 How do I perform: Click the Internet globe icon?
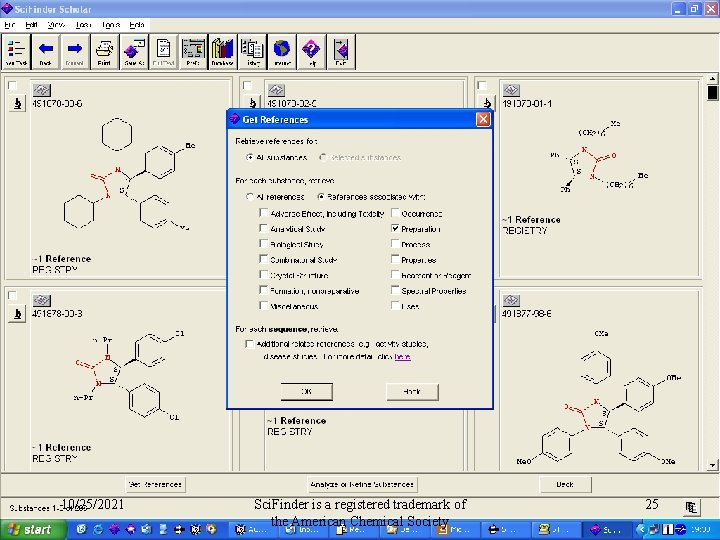click(282, 50)
